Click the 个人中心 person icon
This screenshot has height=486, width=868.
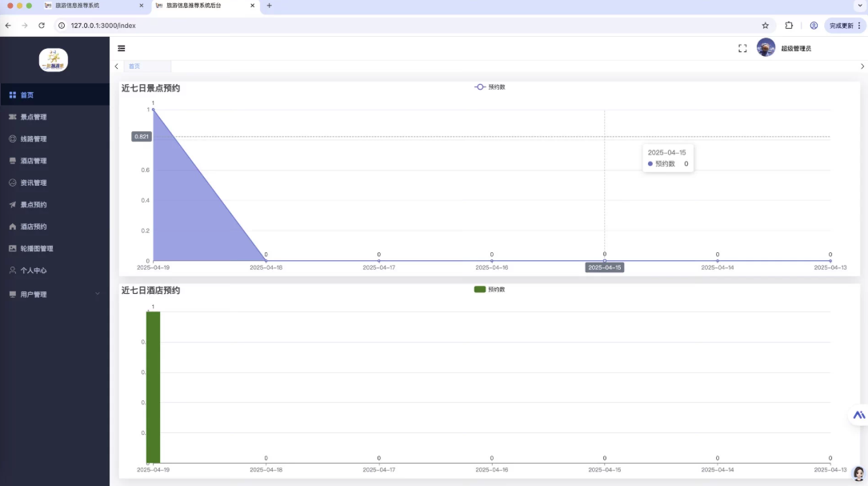coord(12,271)
